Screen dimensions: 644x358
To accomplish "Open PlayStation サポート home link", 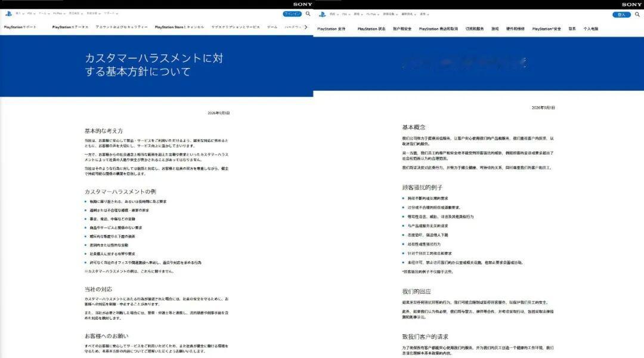I will tap(20, 27).
